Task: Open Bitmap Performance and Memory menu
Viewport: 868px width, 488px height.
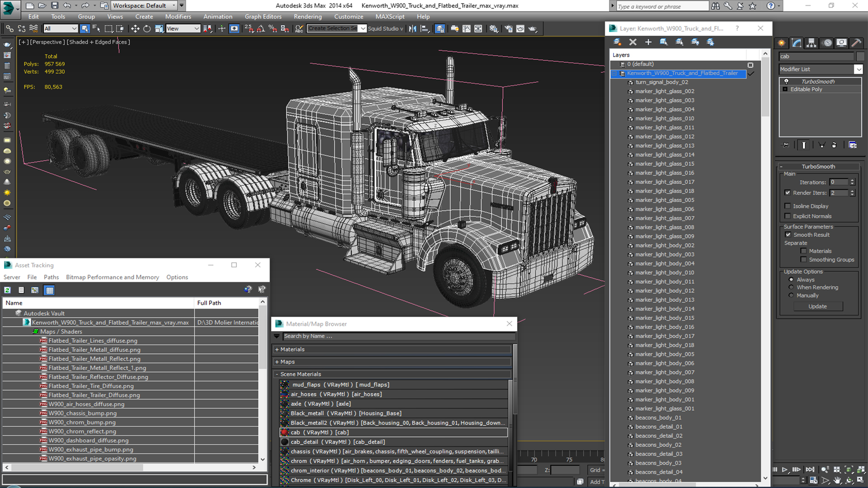Action: (x=113, y=277)
